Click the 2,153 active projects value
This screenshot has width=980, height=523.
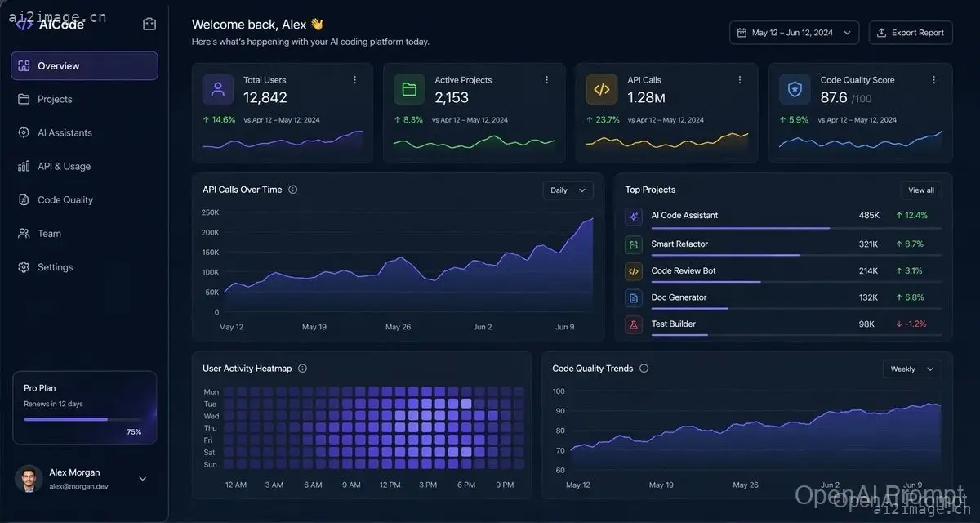click(452, 97)
